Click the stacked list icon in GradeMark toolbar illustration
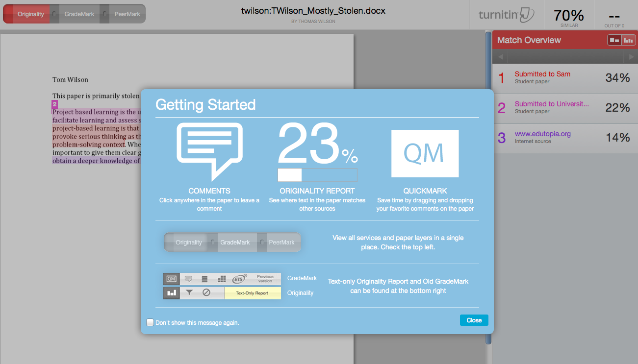Image resolution: width=638 pixels, height=364 pixels. (x=205, y=279)
